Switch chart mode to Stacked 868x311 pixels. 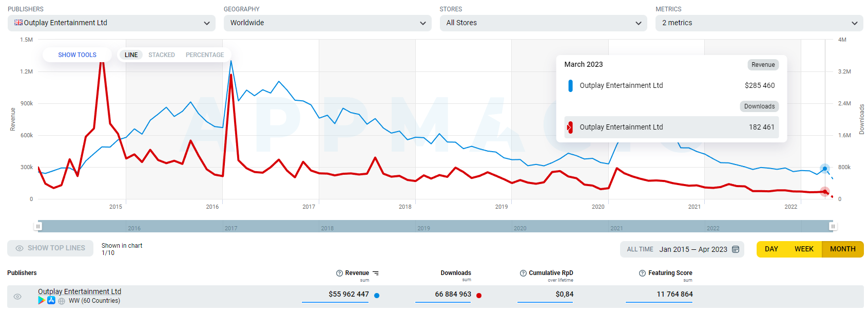click(x=162, y=55)
